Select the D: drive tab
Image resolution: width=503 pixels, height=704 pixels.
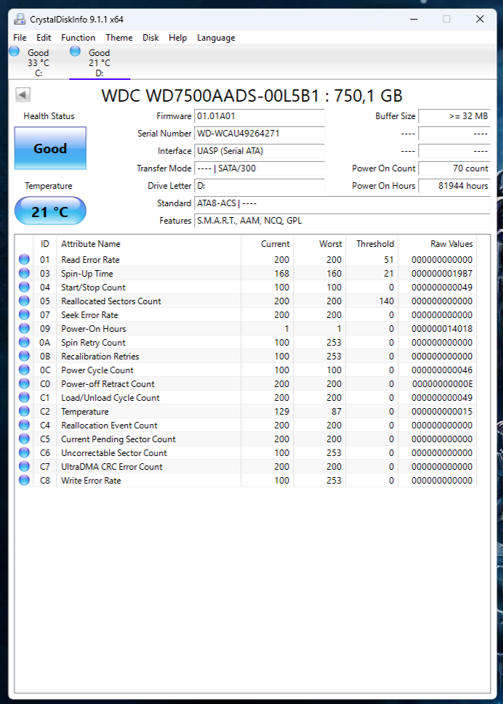99,62
